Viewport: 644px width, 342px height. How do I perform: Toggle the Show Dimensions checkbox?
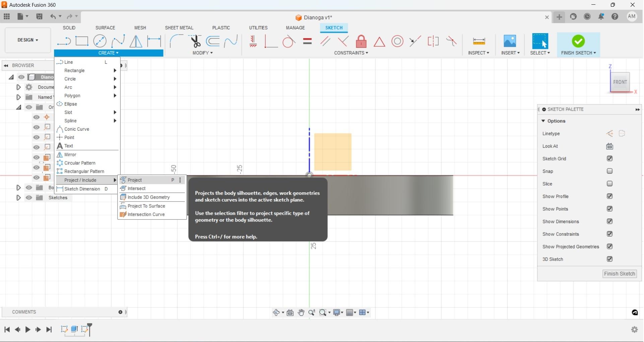click(610, 221)
